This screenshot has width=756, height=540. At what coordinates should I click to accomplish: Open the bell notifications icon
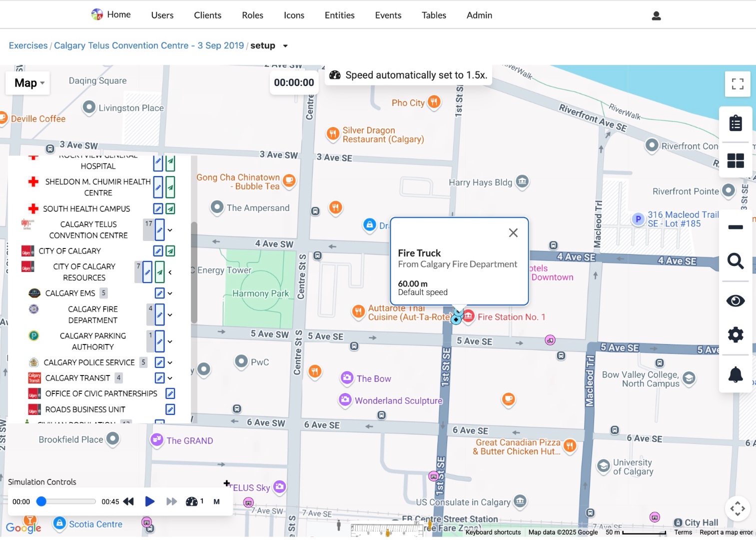(x=736, y=374)
